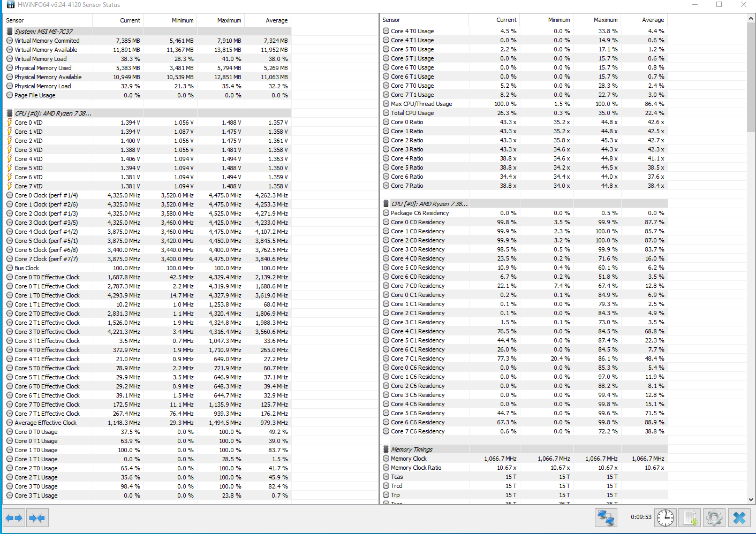Click the icon beside Core 0 Ratio
Screen dimensions: 756x534
tap(386, 122)
